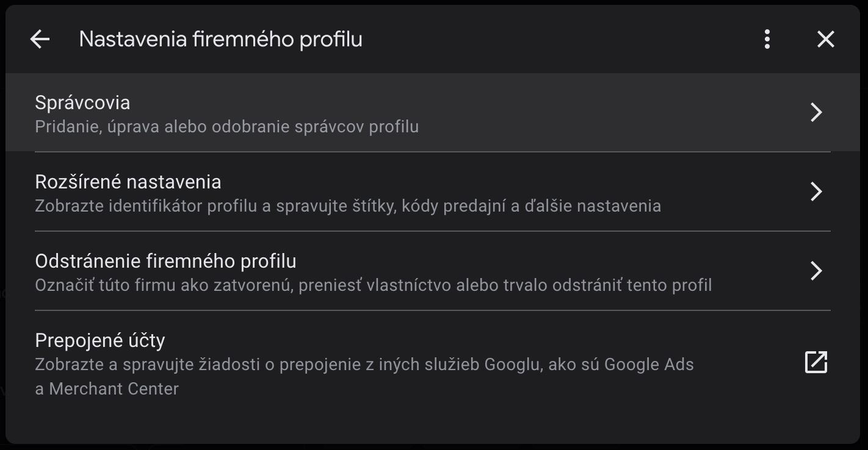Image resolution: width=868 pixels, height=450 pixels.
Task: Open the Rozšírené nastavenia entry
Action: tap(433, 192)
